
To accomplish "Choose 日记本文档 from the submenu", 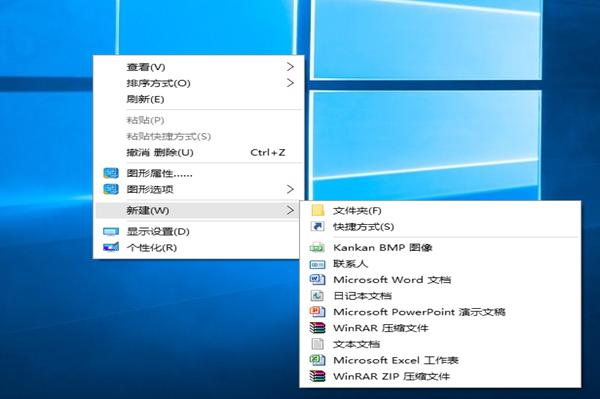I will coord(440,296).
